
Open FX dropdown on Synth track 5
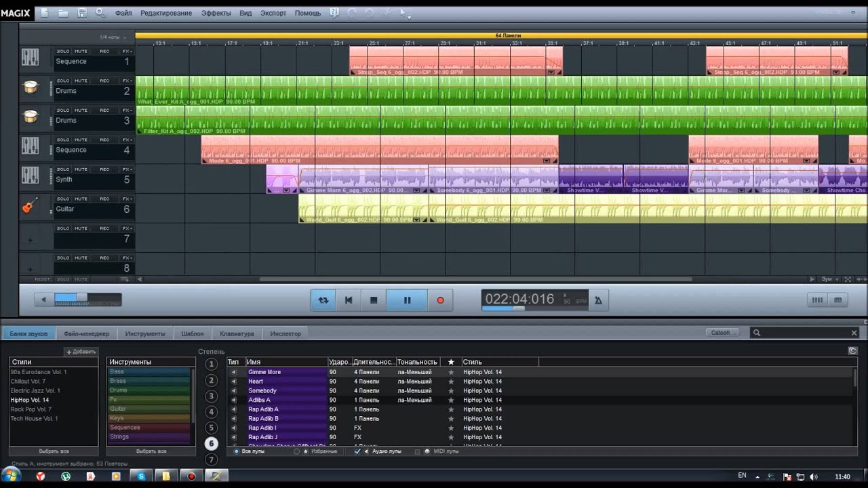pyautogui.click(x=127, y=169)
